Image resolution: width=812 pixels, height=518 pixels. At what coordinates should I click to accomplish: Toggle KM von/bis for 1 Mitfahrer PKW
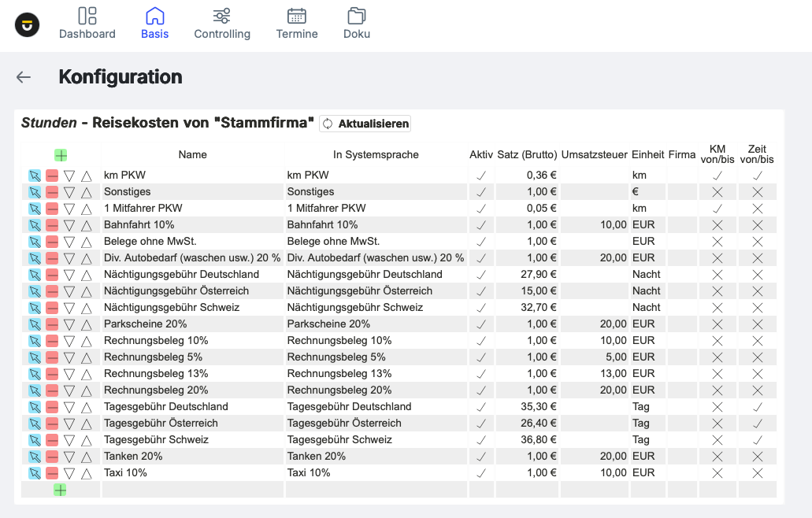tap(717, 209)
